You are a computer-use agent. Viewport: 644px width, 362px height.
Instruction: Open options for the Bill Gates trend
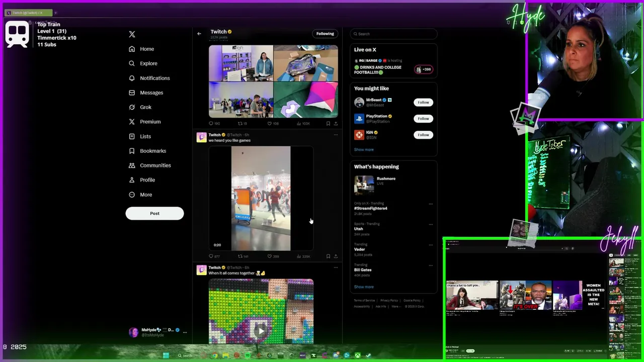point(431,265)
